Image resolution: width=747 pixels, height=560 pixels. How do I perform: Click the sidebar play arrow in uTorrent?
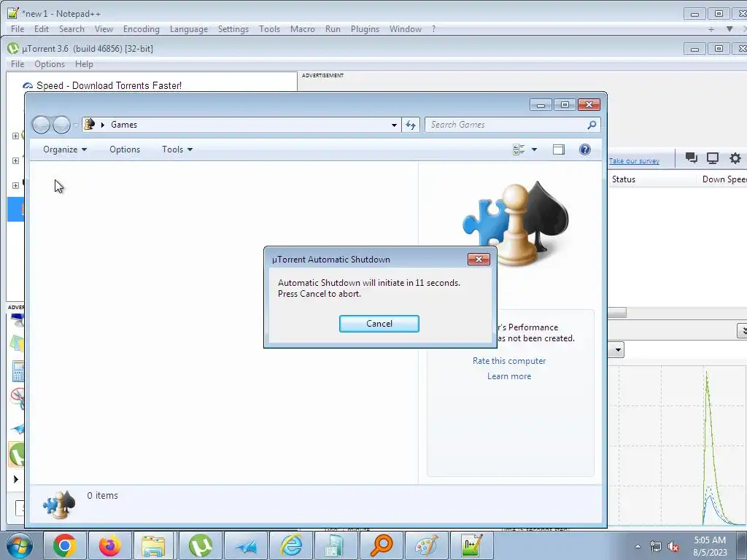tap(16, 479)
